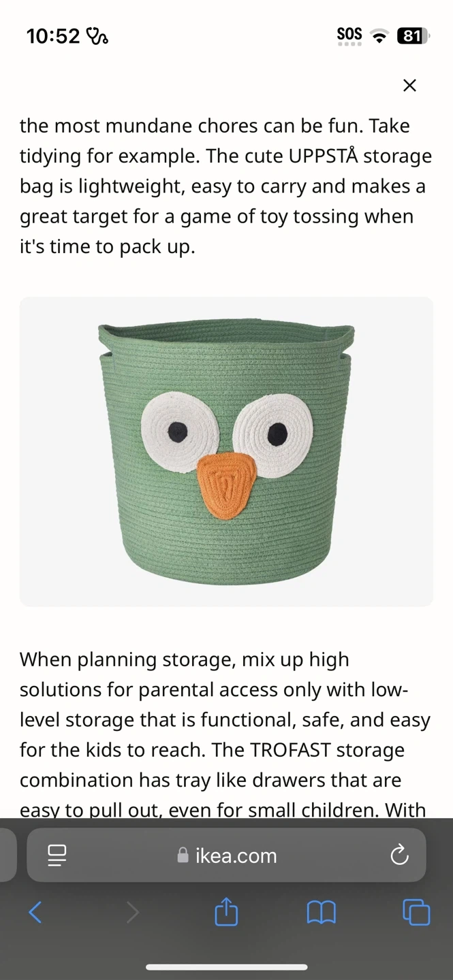Tap the UPPSTÅ storage bag paragraph
Viewport: 453px width, 980px height.
tap(226, 186)
